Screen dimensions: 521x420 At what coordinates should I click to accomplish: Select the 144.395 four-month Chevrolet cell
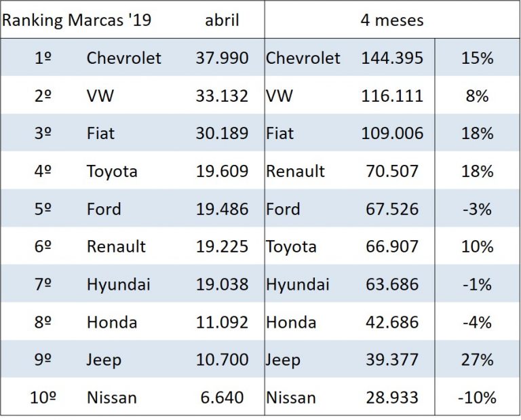coord(392,58)
